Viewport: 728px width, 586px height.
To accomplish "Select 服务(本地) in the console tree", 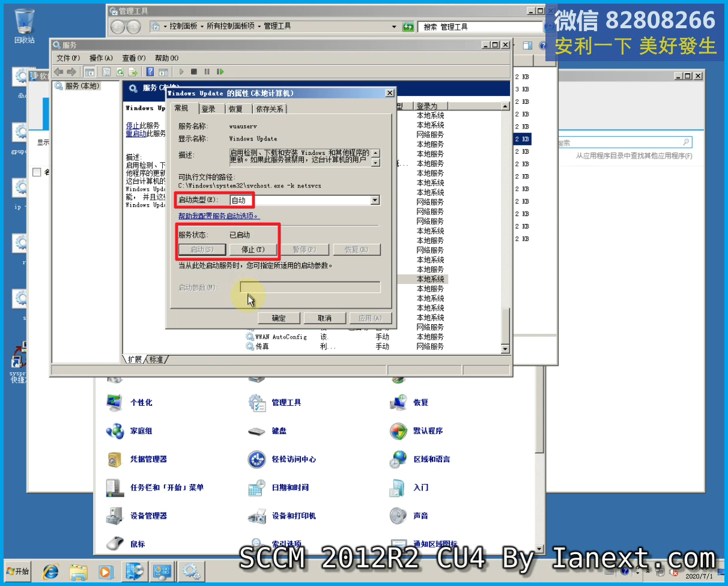I will point(82,86).
